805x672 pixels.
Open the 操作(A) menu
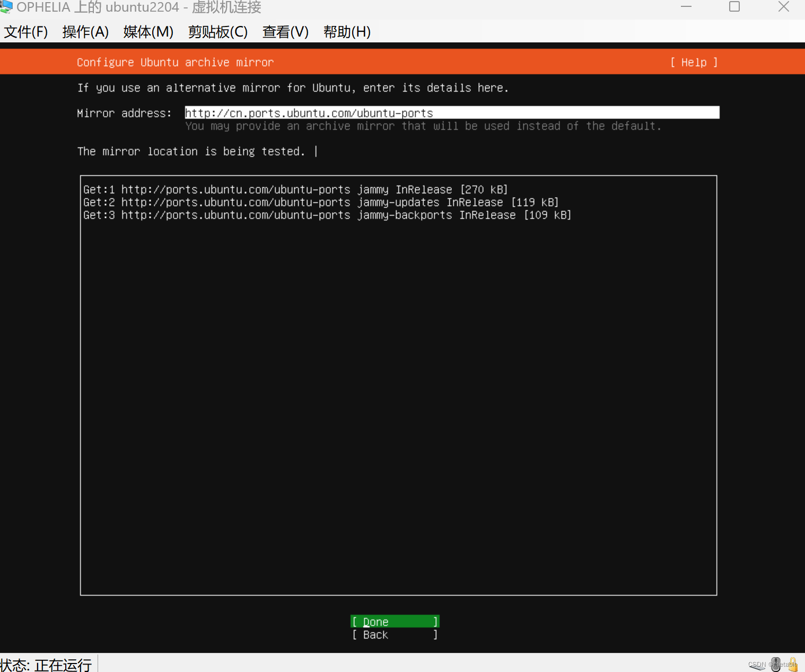85,32
